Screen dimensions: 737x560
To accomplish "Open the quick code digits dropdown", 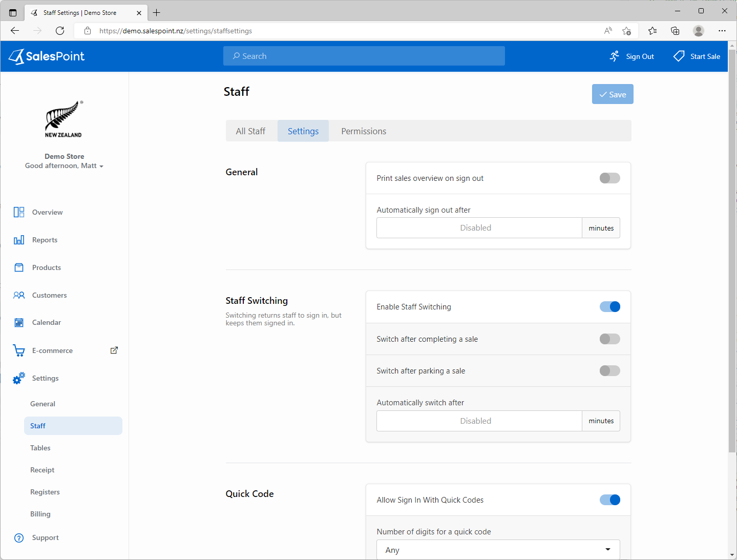I will point(498,550).
